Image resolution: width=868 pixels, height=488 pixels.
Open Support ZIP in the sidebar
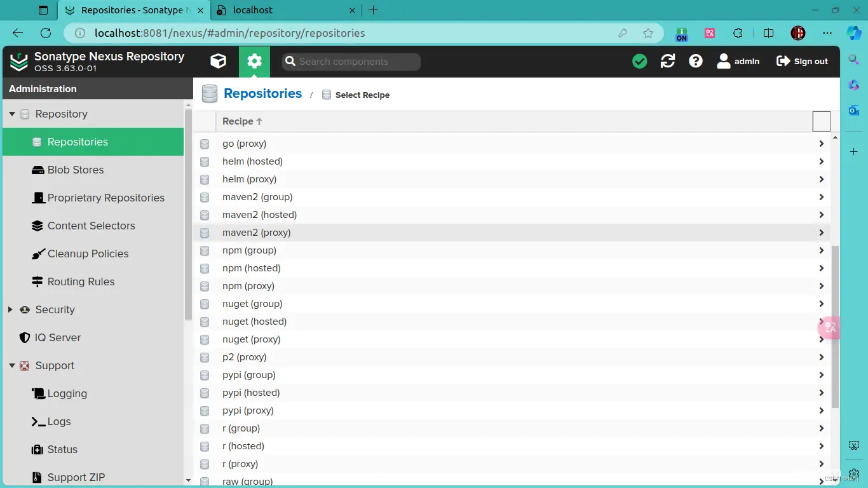(x=93, y=477)
